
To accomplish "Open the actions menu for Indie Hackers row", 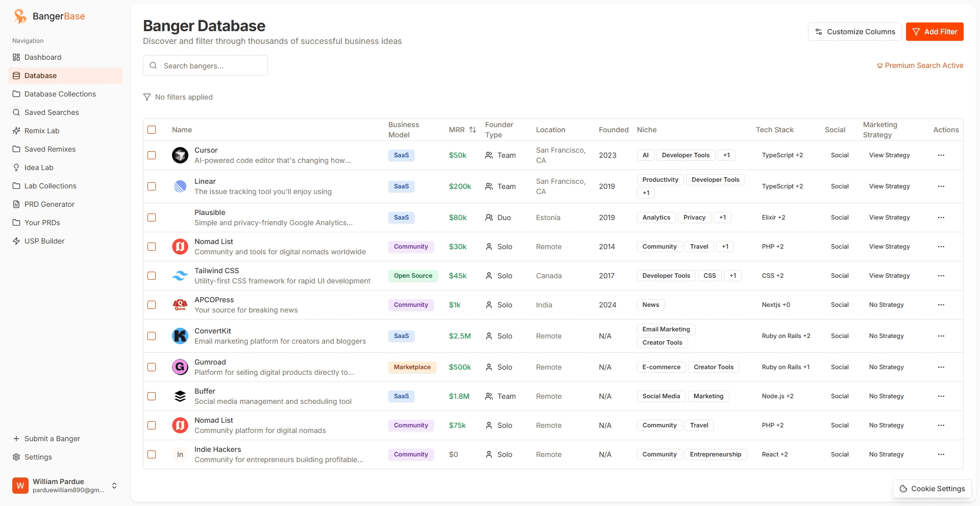I will [x=941, y=454].
